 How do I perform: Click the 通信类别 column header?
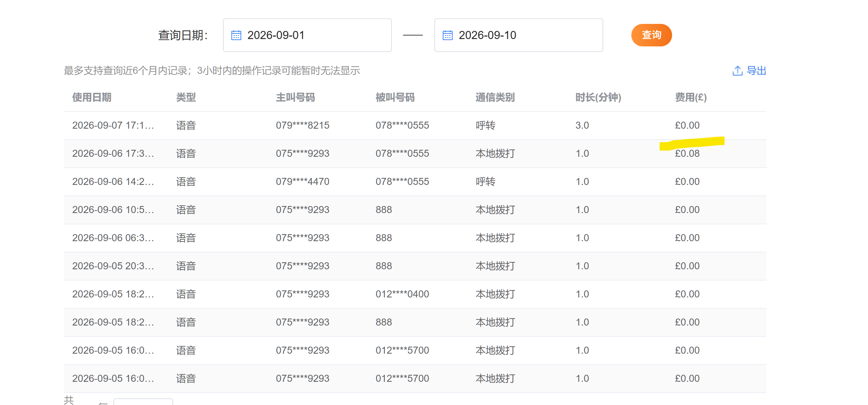point(495,97)
